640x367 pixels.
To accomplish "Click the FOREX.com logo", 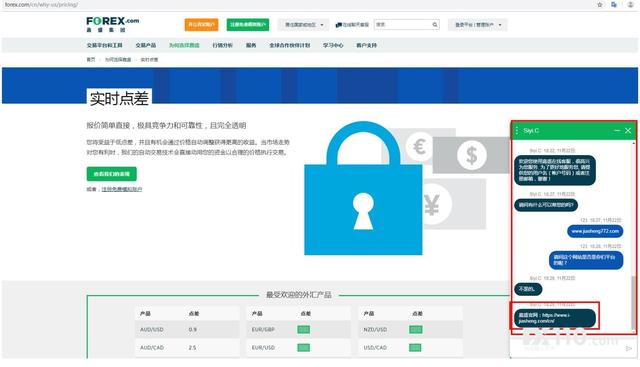I will [113, 24].
